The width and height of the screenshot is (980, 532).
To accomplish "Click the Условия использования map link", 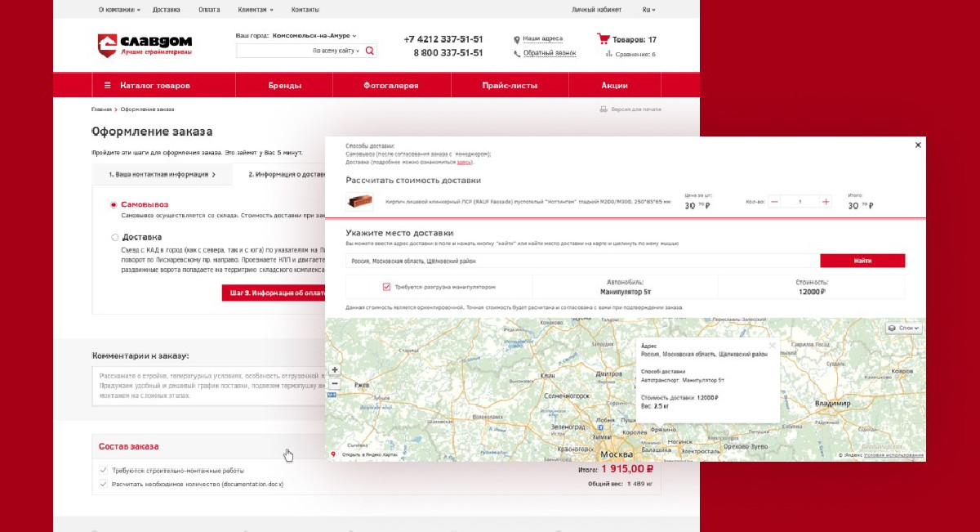I will (893, 455).
